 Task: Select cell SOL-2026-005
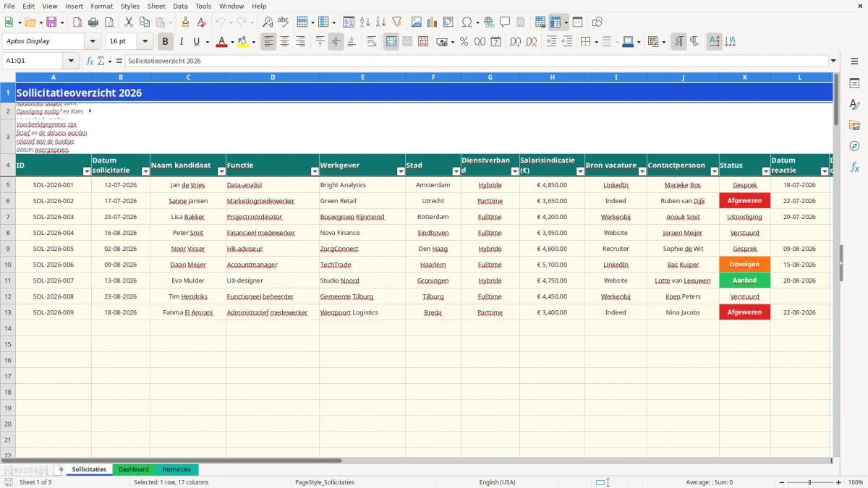tap(54, 249)
